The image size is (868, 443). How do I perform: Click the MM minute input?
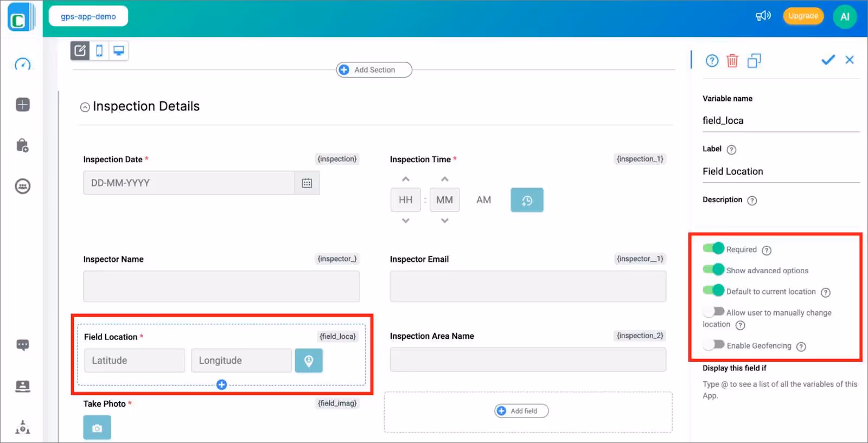[x=445, y=200]
